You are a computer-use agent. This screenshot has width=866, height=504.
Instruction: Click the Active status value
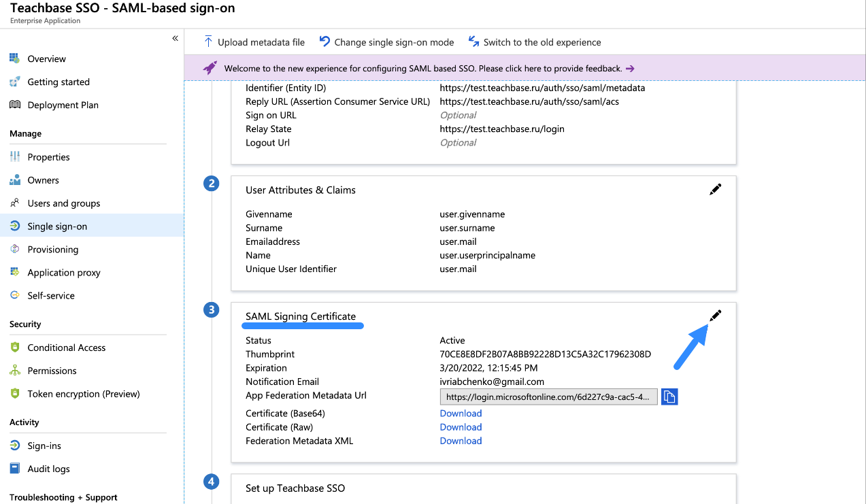[x=452, y=340]
